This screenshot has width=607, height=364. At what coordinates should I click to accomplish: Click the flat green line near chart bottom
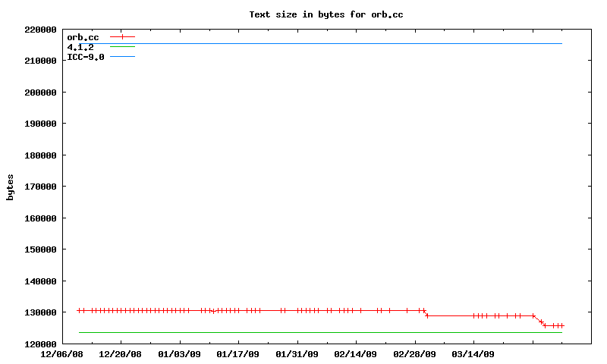pyautogui.click(x=319, y=332)
